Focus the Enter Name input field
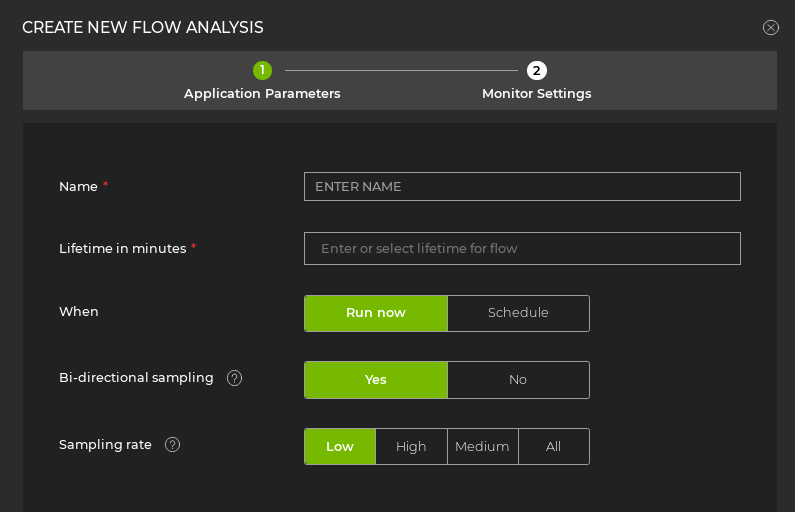Screen dimensions: 795x512 (522, 187)
